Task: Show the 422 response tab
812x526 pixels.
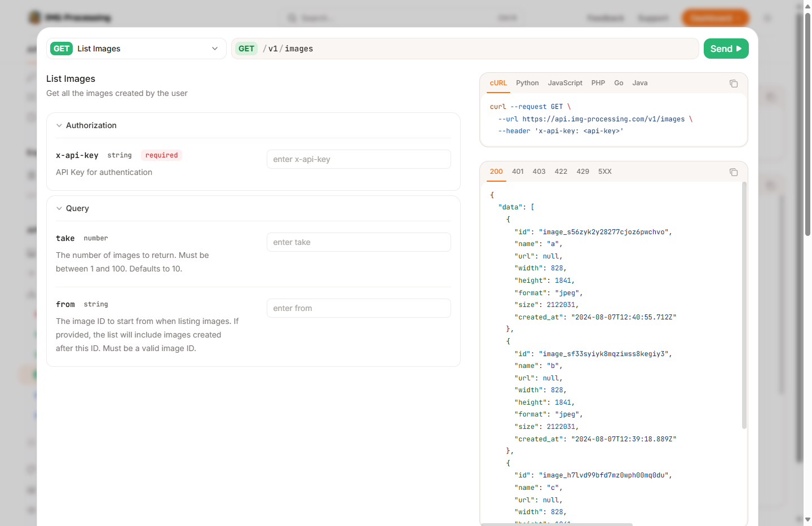Action: tap(561, 172)
